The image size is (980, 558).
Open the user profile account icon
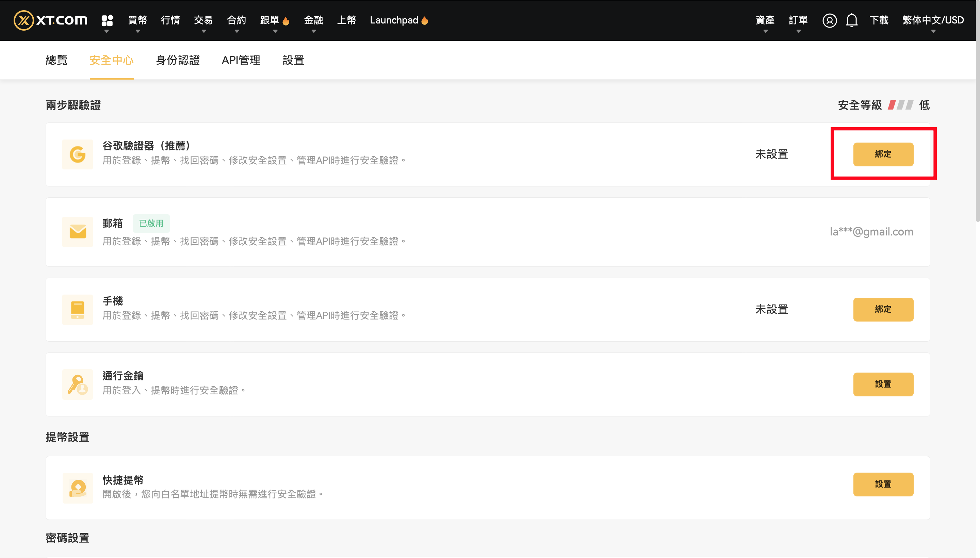click(829, 20)
